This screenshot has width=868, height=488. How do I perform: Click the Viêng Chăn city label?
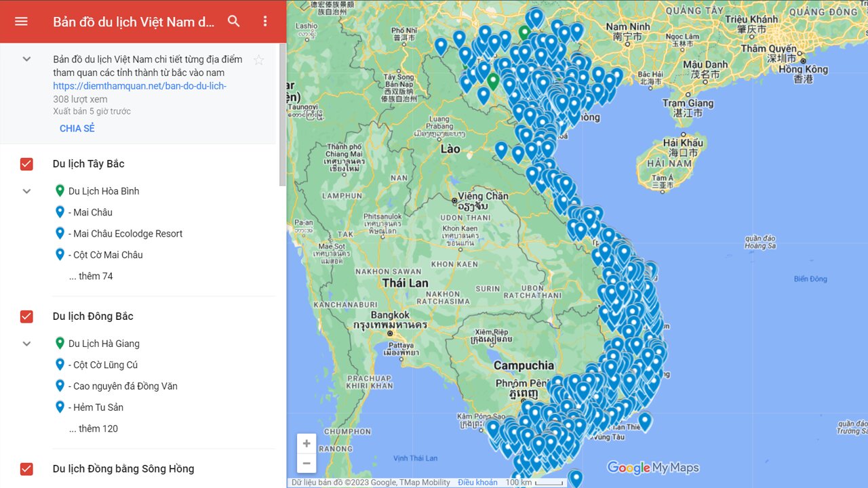[x=483, y=196]
